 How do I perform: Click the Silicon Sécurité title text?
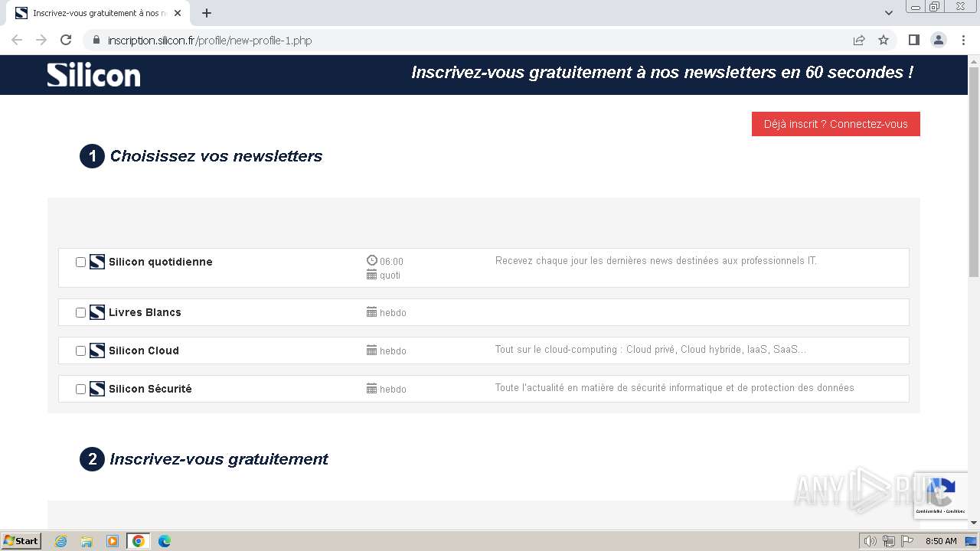150,389
